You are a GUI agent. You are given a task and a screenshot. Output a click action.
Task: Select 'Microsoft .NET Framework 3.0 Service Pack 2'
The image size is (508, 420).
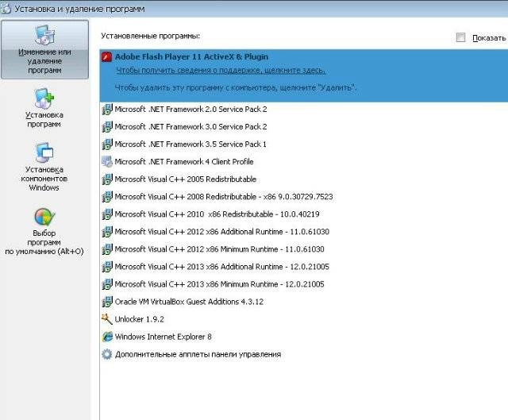pyautogui.click(x=190, y=127)
